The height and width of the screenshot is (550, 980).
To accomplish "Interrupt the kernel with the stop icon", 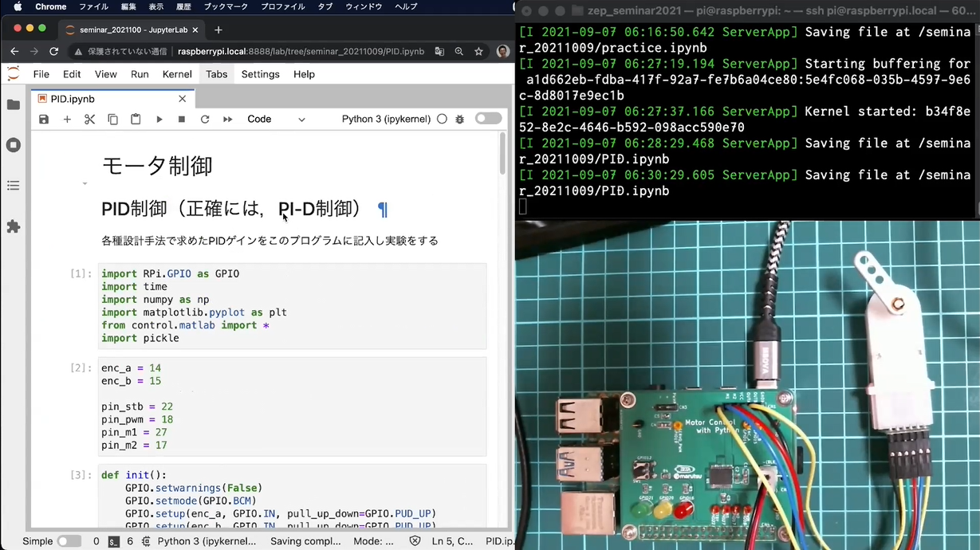I will tap(182, 120).
